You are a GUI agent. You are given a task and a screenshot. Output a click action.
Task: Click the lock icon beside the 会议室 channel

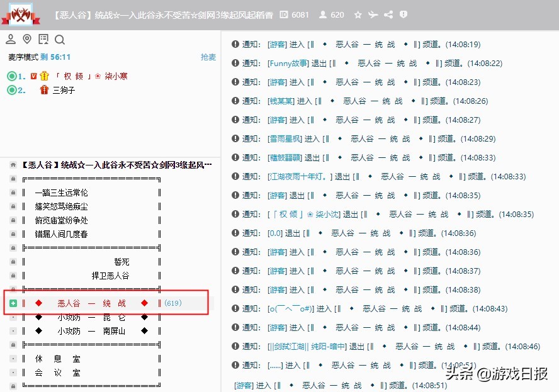pos(14,372)
